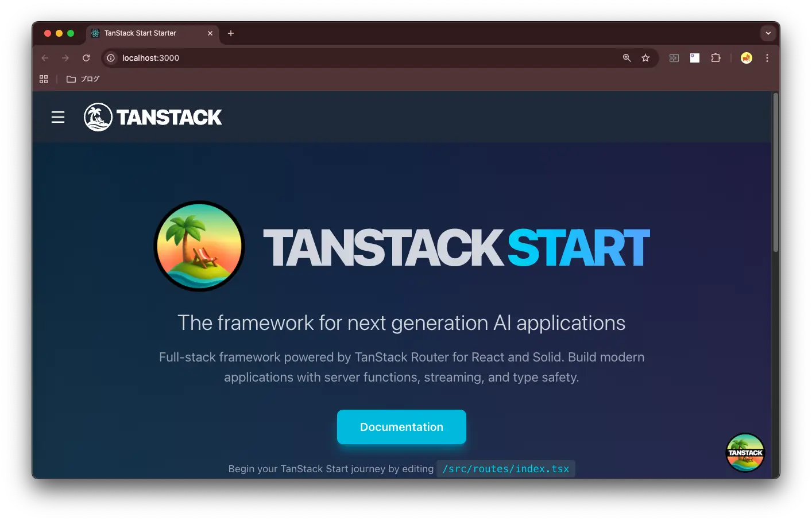The height and width of the screenshot is (521, 812).
Task: Open the Extensions puzzle menu
Action: (x=716, y=58)
